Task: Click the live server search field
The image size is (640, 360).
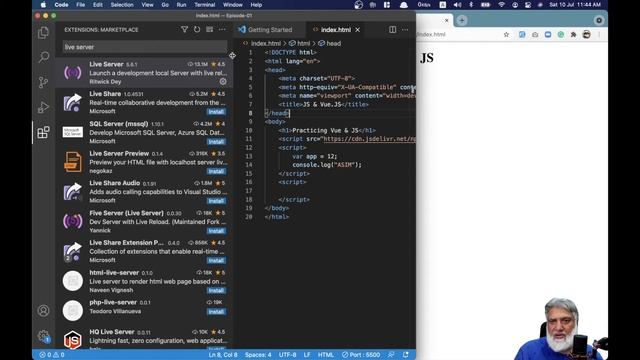Action: click(x=144, y=47)
